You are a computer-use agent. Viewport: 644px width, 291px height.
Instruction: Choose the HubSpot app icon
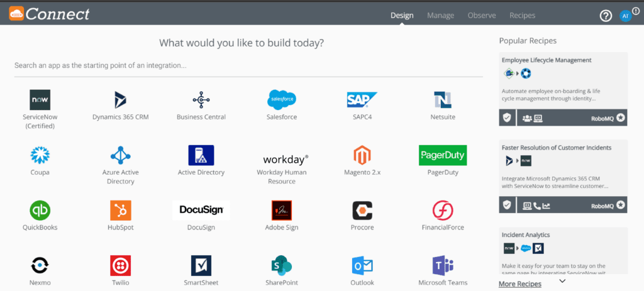pyautogui.click(x=120, y=210)
